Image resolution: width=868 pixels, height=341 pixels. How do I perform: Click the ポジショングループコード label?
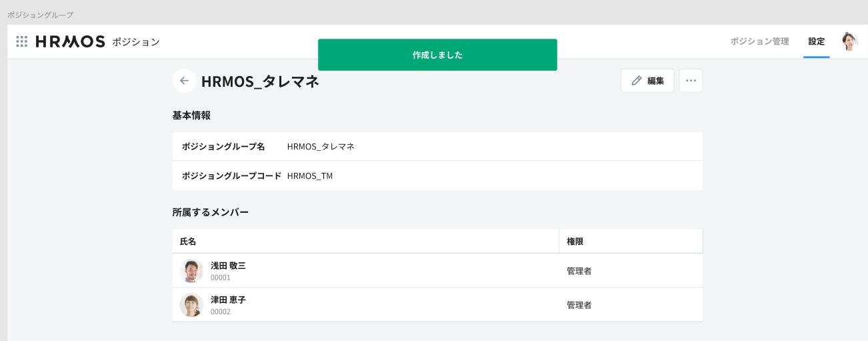coord(231,176)
